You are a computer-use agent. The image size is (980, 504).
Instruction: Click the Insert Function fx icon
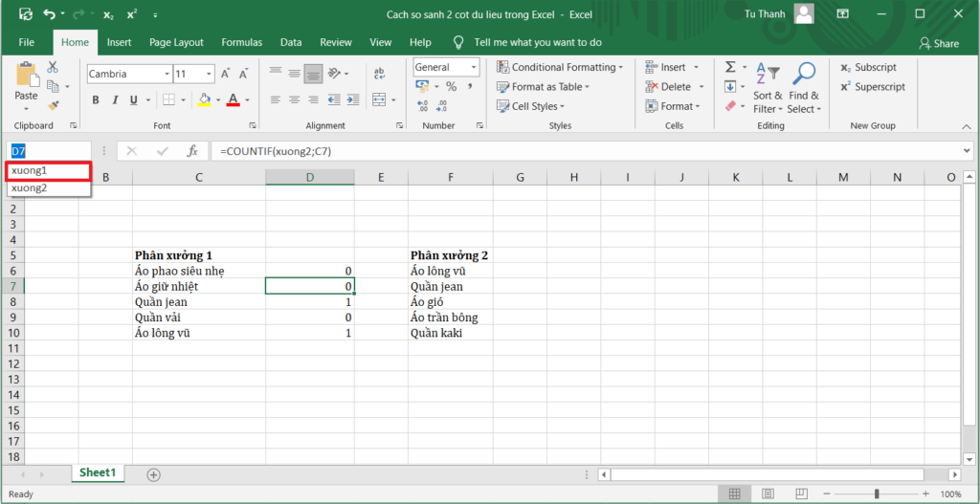tap(192, 151)
